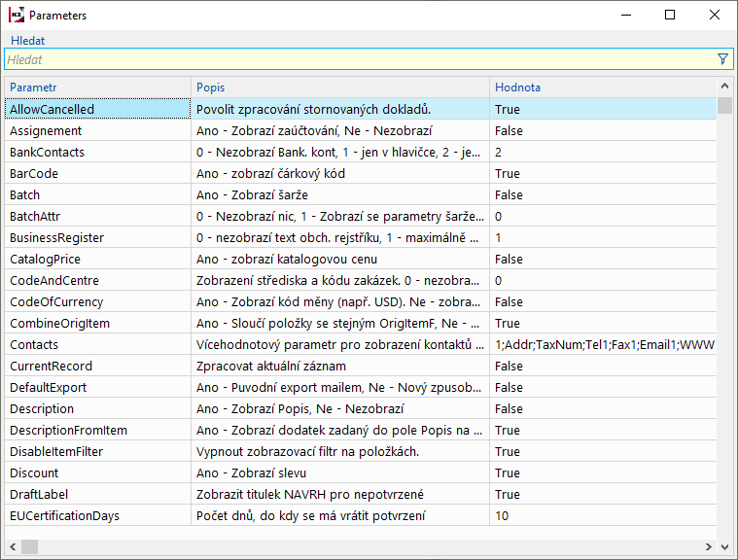This screenshot has height=560, width=738.
Task: Select the BankContacts parameter row
Action: coord(48,153)
